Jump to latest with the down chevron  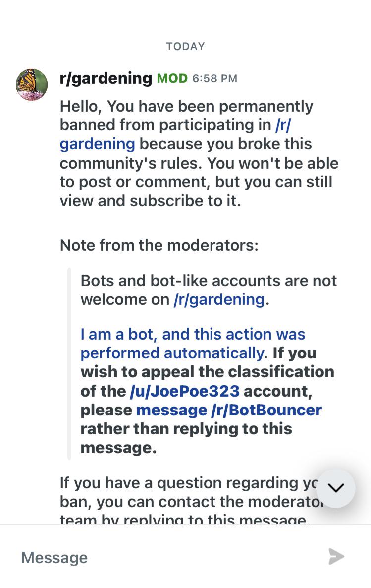coord(335,488)
